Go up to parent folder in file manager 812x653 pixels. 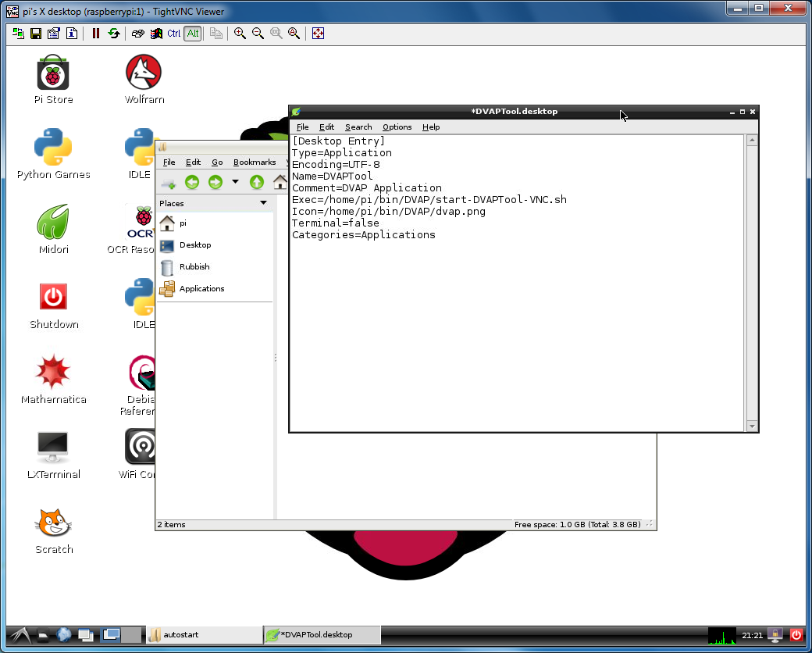(257, 182)
